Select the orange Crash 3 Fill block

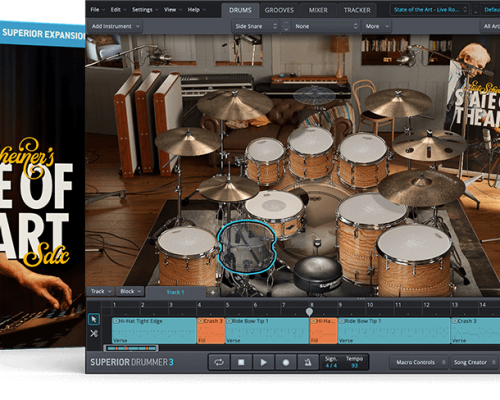(211, 331)
